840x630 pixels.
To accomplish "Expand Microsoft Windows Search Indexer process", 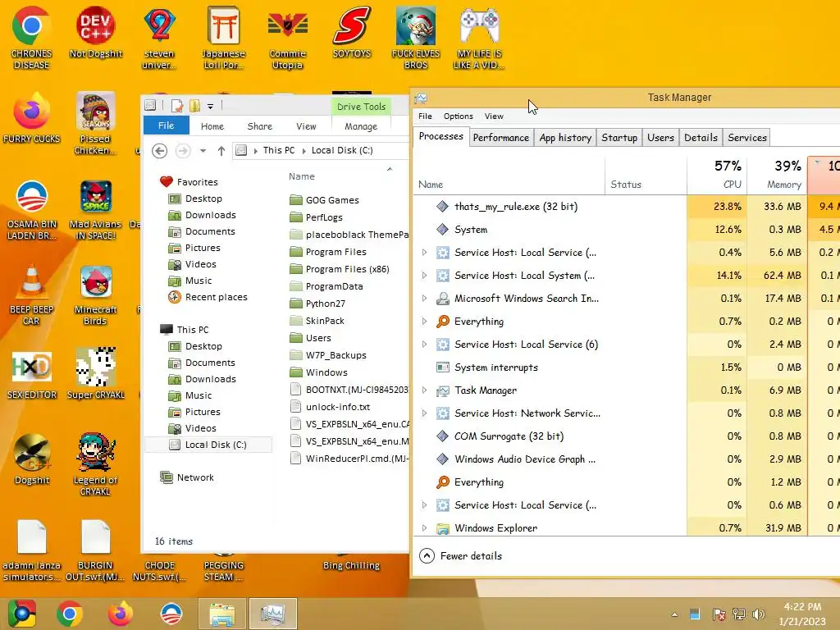I will click(424, 299).
